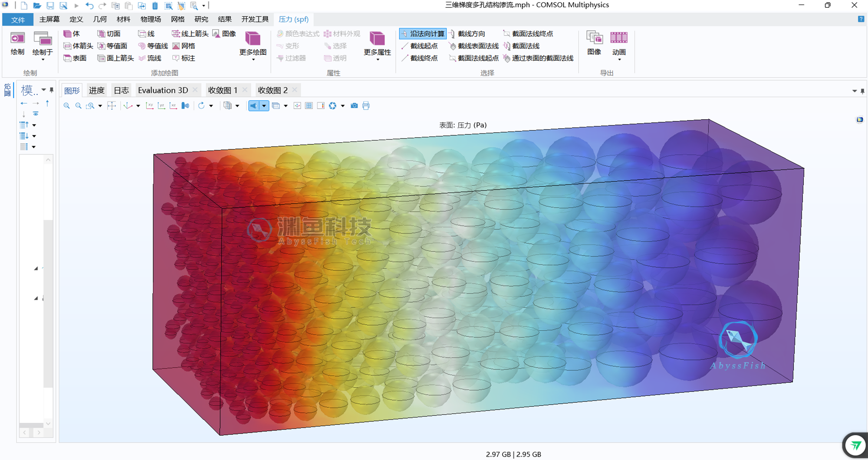The height and width of the screenshot is (460, 868).
Task: Toggle the color legend icon
Action: pos(321,106)
